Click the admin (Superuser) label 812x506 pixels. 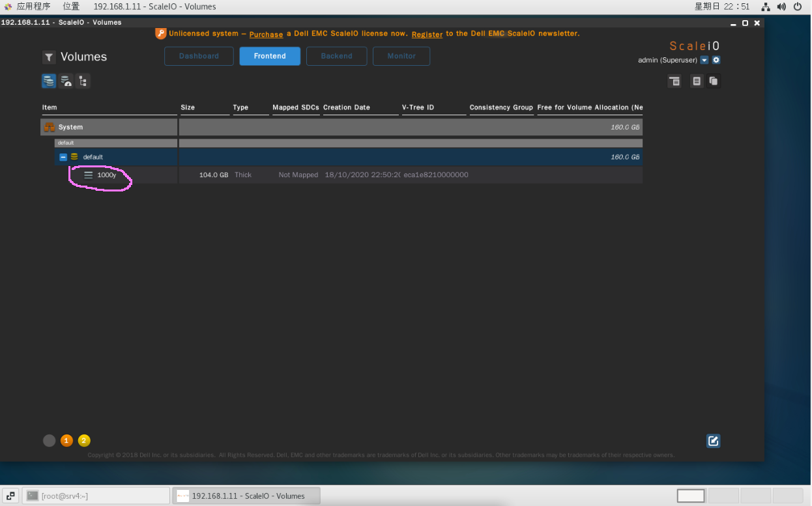[667, 60]
